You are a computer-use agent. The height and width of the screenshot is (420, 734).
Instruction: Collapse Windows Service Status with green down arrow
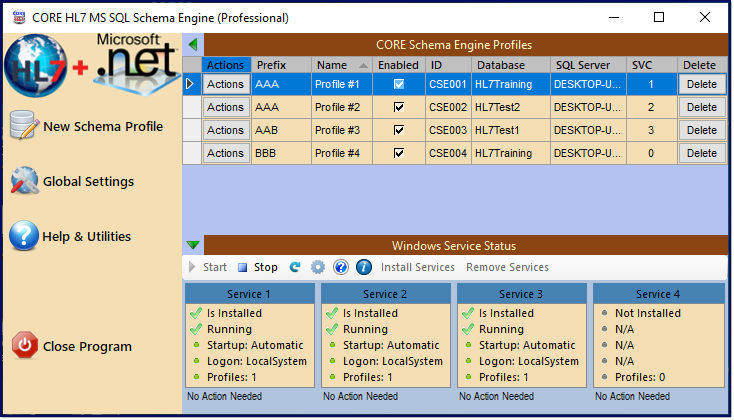(x=193, y=245)
